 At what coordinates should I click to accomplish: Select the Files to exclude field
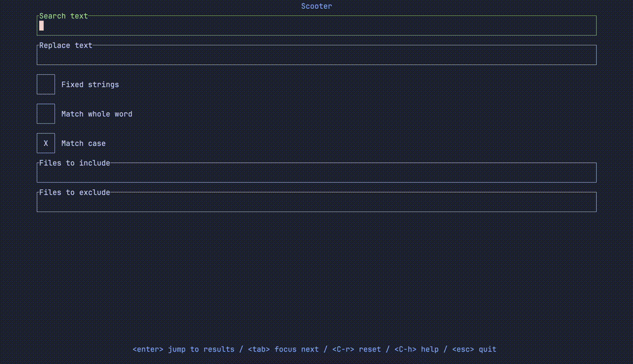pos(316,202)
